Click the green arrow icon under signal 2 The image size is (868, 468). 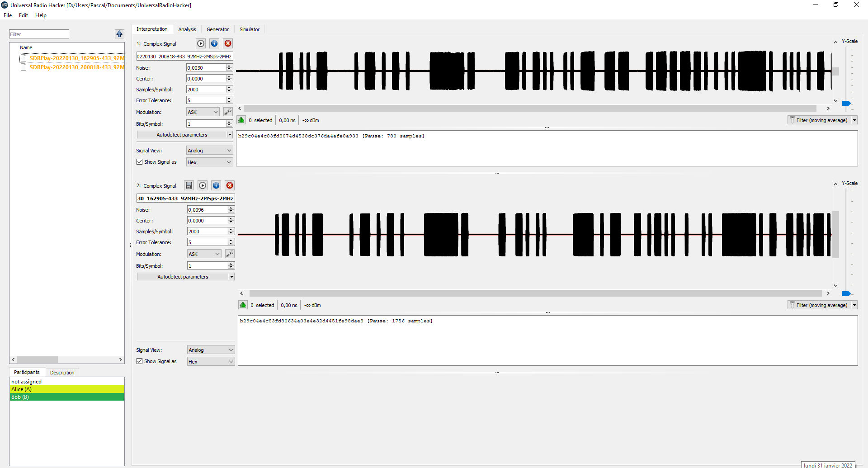coord(243,305)
